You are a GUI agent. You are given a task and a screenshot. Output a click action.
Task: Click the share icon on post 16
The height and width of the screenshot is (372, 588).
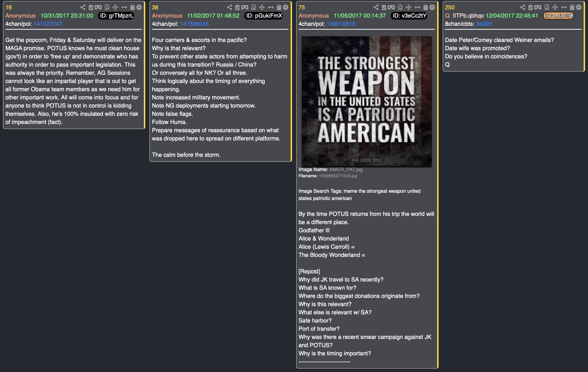pos(83,7)
